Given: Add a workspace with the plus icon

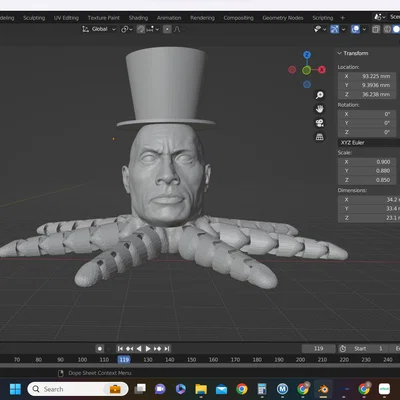Looking at the screenshot, I should pyautogui.click(x=342, y=18).
